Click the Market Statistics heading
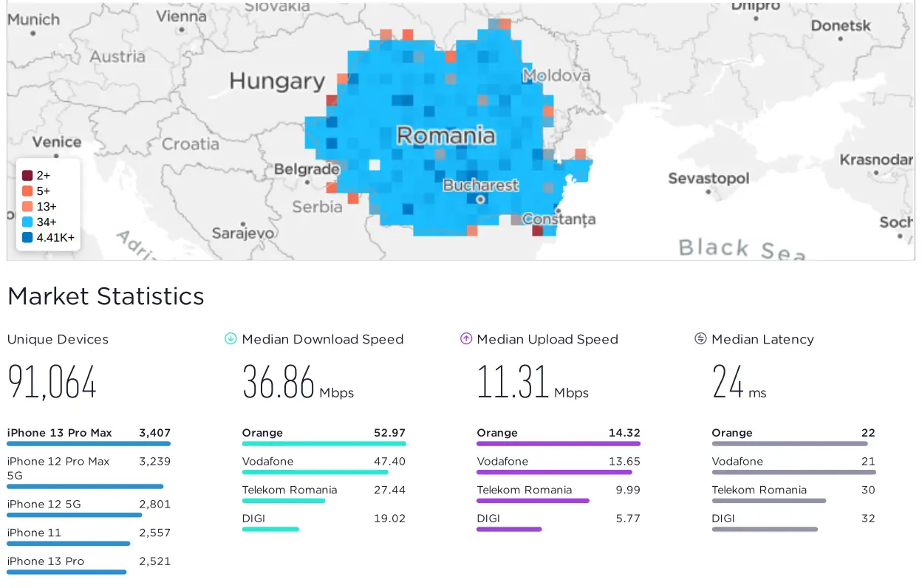 [x=106, y=296]
